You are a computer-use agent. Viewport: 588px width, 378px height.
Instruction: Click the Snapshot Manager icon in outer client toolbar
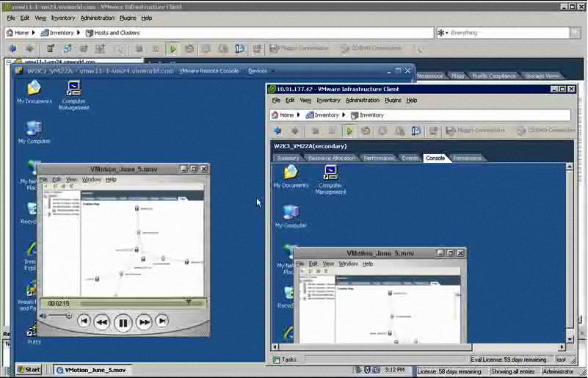[x=240, y=48]
